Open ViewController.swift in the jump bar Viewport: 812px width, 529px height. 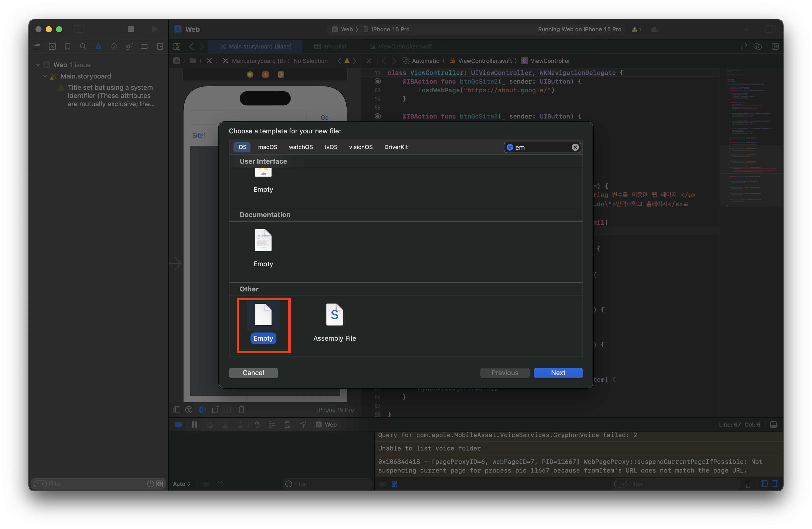coord(481,61)
